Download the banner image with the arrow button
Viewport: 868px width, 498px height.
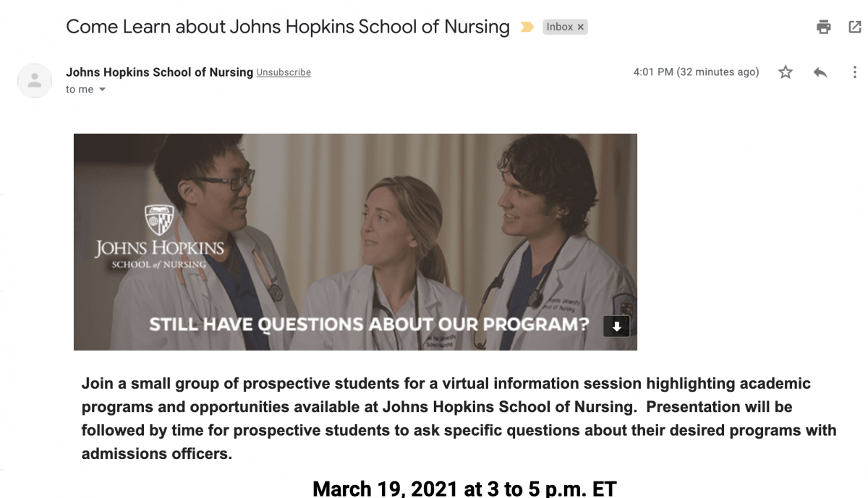[616, 326]
